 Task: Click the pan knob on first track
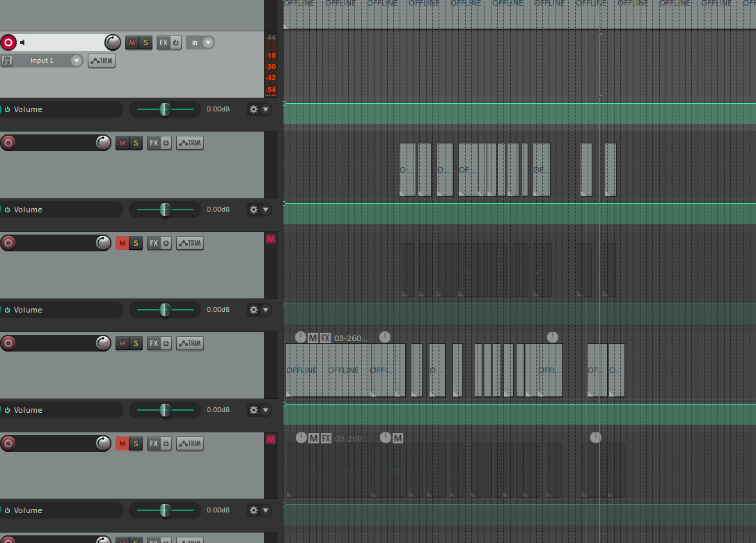click(x=112, y=42)
